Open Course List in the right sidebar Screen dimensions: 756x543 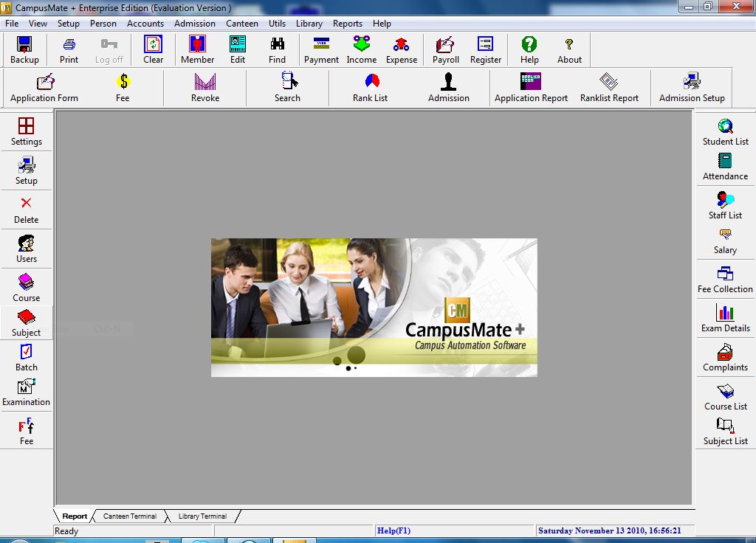coord(725,396)
